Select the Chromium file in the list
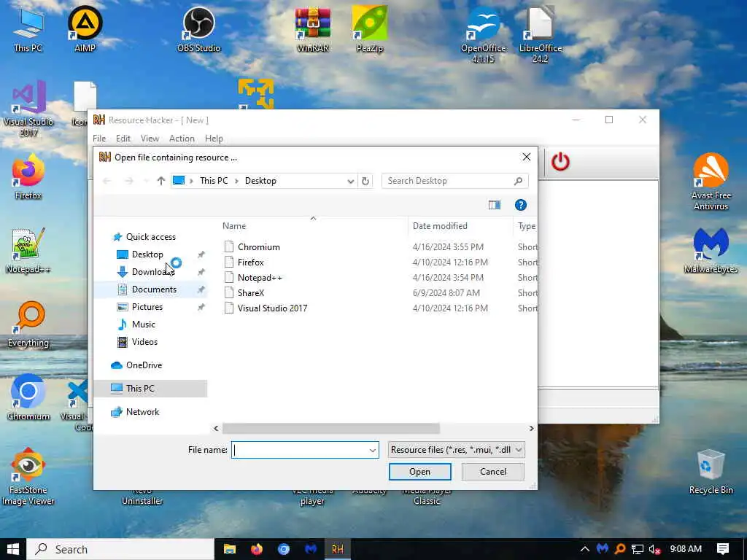 [259, 247]
